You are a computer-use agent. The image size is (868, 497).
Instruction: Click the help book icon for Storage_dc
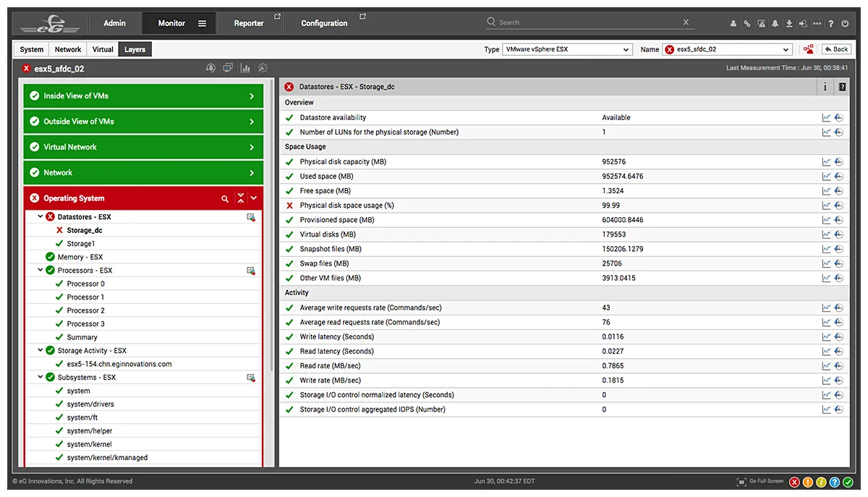click(842, 87)
